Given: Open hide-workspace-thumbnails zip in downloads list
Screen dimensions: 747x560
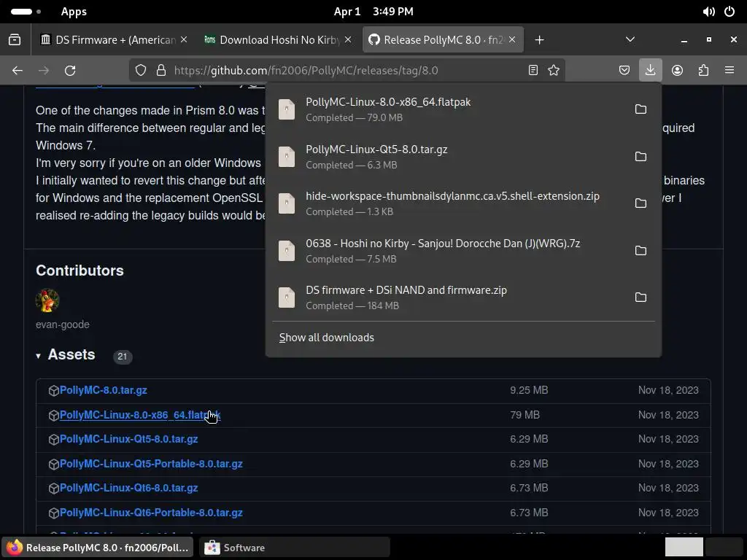Looking at the screenshot, I should coord(449,203).
